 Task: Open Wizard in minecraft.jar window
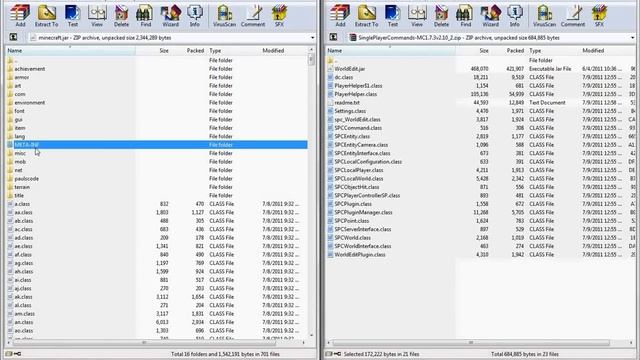[171, 16]
